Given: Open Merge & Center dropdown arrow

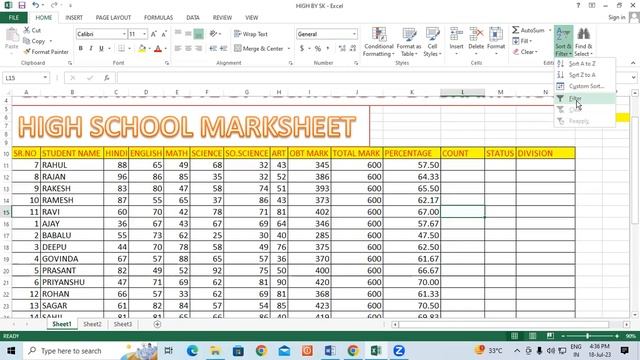Looking at the screenshot, I should 289,49.
